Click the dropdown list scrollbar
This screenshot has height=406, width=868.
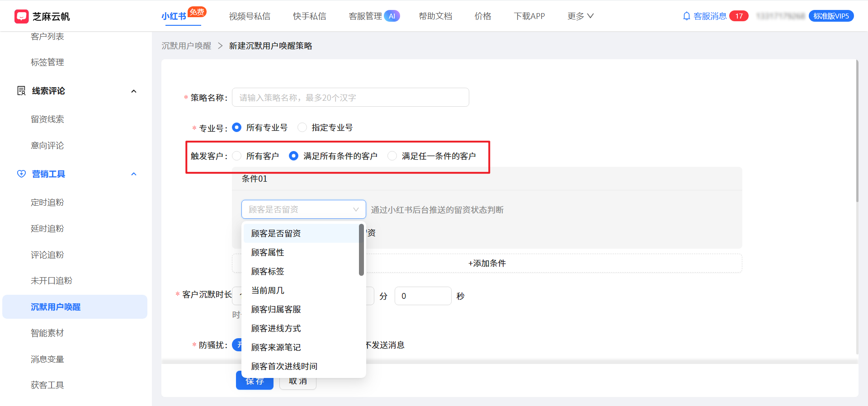pyautogui.click(x=361, y=250)
